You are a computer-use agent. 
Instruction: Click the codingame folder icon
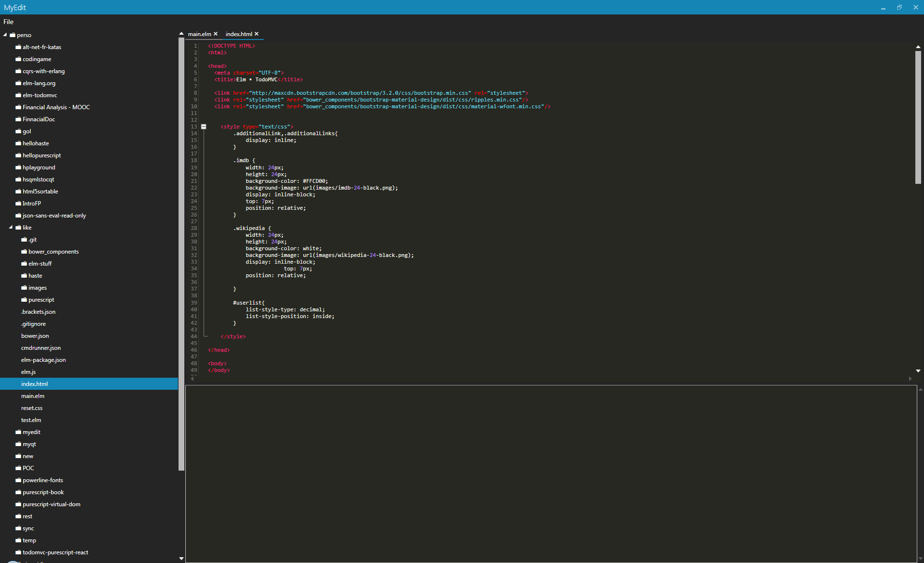coord(18,59)
